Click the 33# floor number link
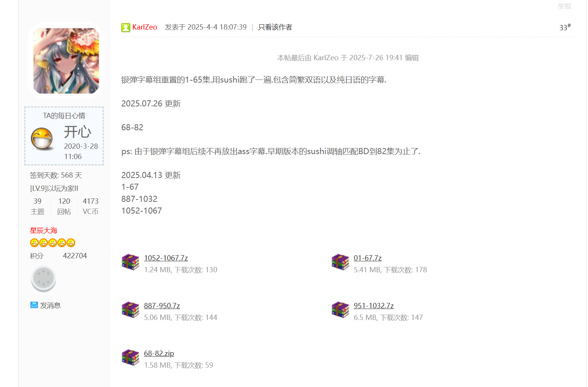This screenshot has height=387, width=588. tap(565, 27)
